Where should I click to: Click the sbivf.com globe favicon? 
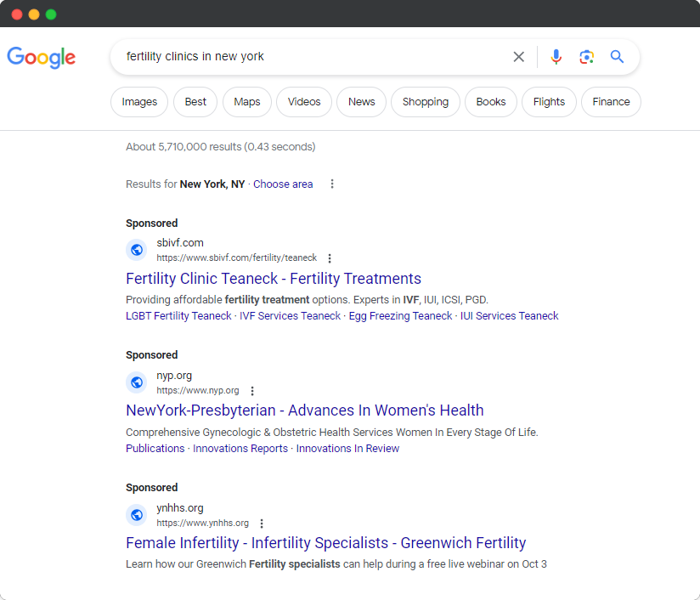click(x=137, y=250)
